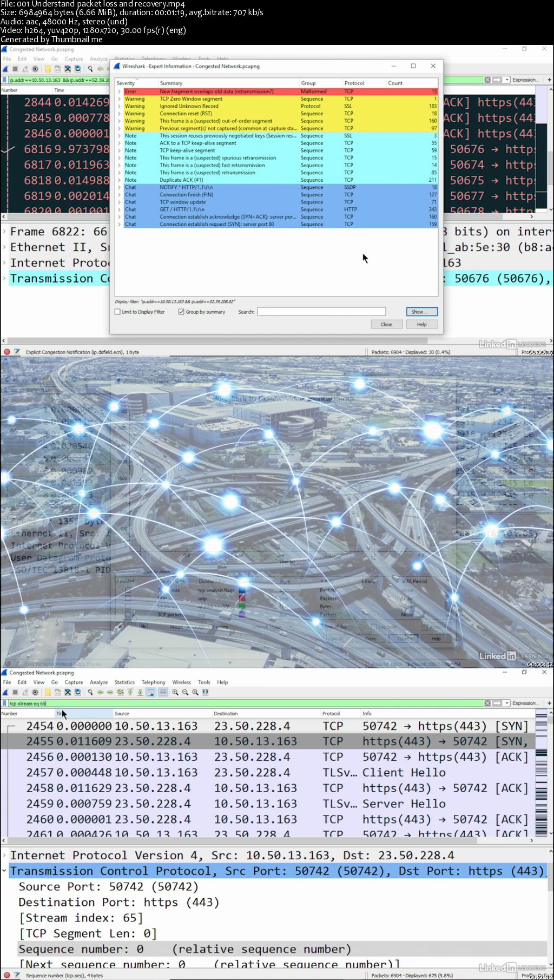Screen dimensions: 554x980
Task: Click intelligent scrollbar of bottom packet list
Action: (x=541, y=774)
